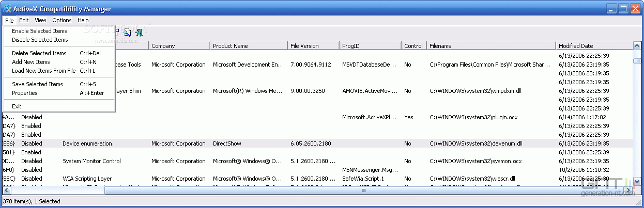
Task: Click modified date 6/14/2006 1:17:02
Action: pyautogui.click(x=581, y=117)
